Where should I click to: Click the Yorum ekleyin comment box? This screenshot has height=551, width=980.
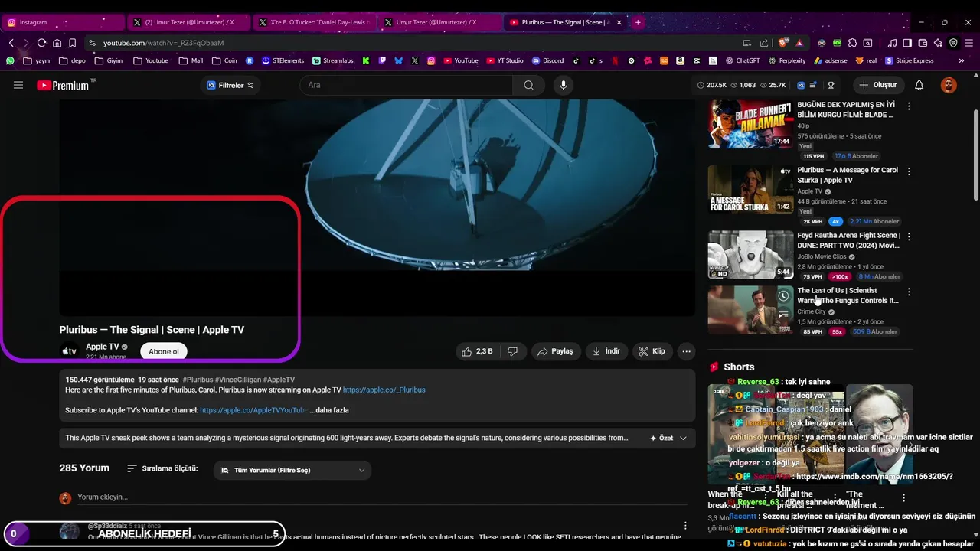click(383, 497)
